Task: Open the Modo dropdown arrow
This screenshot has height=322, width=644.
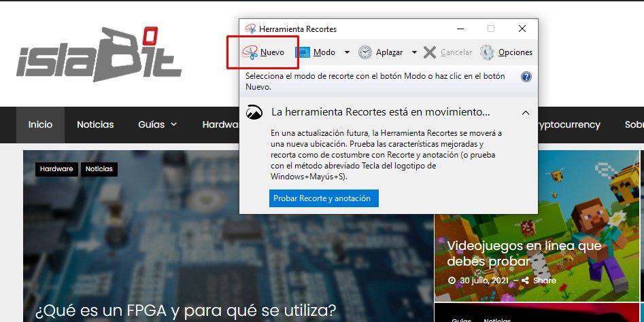Action: click(x=347, y=52)
